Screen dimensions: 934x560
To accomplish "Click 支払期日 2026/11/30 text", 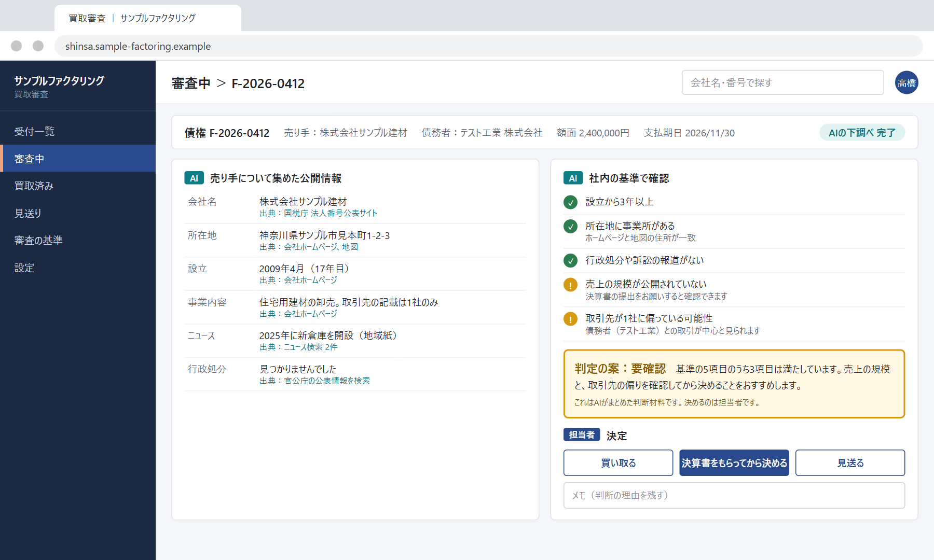I will (x=689, y=133).
